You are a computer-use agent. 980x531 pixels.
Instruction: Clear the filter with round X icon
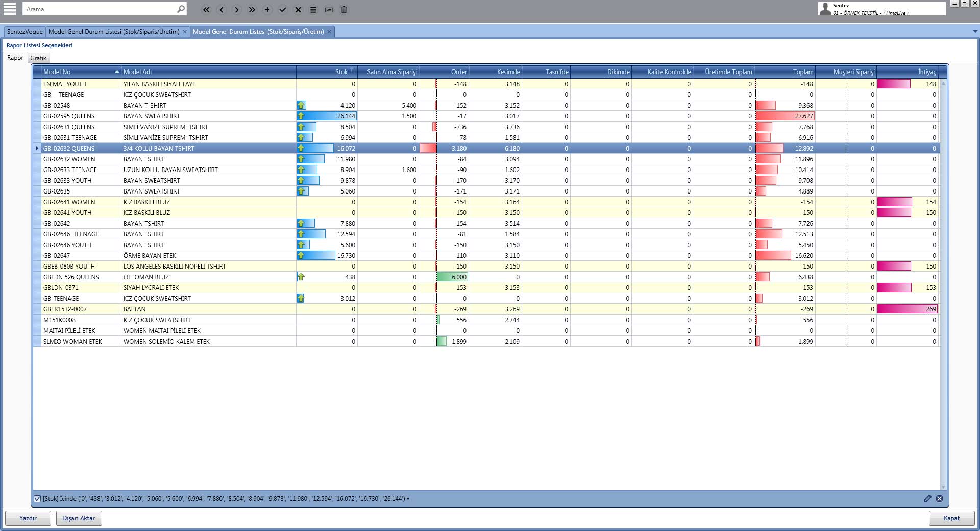point(939,498)
